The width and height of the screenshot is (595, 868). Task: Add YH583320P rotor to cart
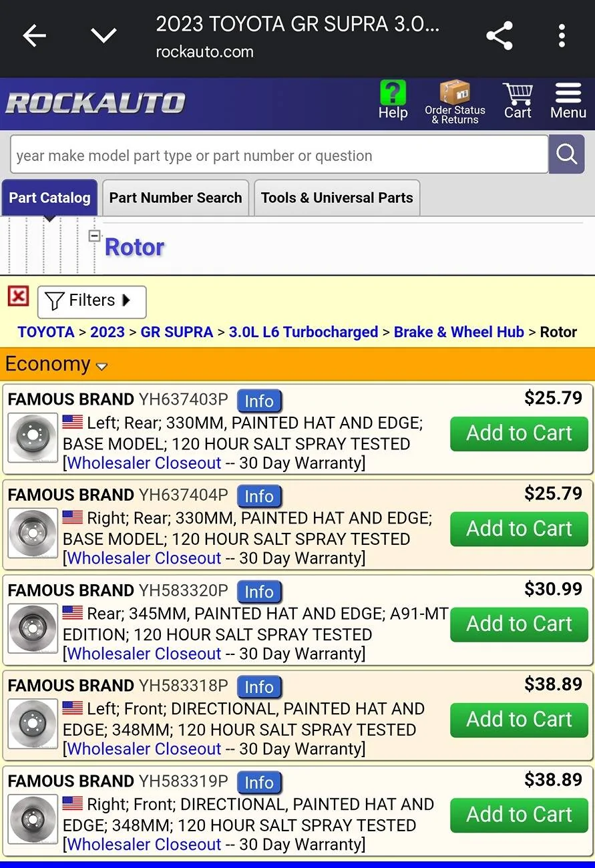click(519, 624)
